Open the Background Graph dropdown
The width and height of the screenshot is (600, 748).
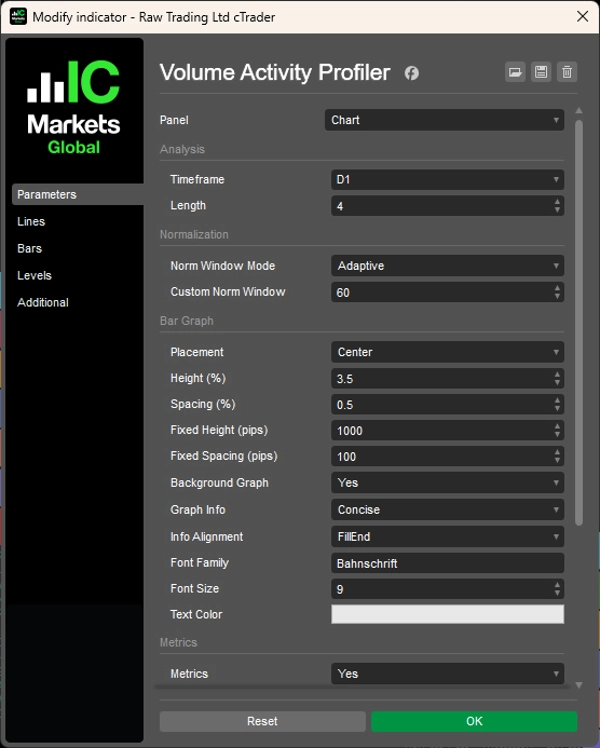[447, 483]
